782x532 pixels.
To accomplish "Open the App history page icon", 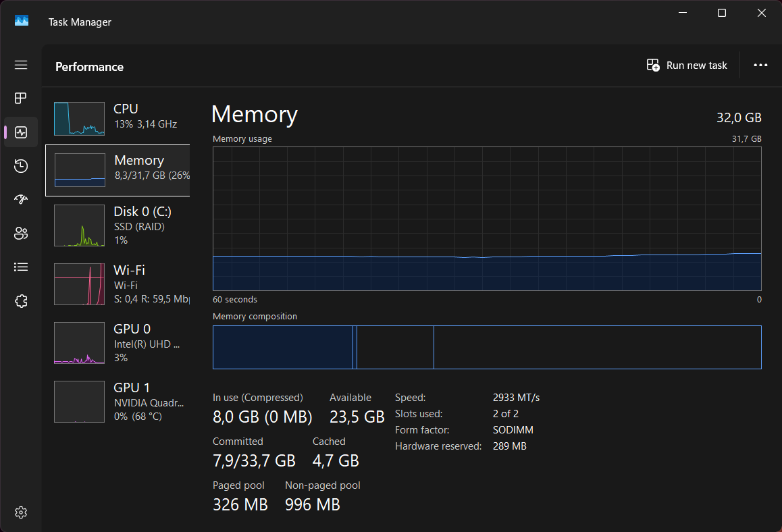I will 21,166.
